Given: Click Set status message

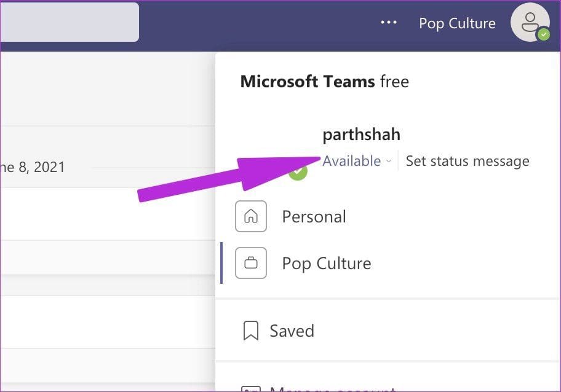Looking at the screenshot, I should coord(468,161).
